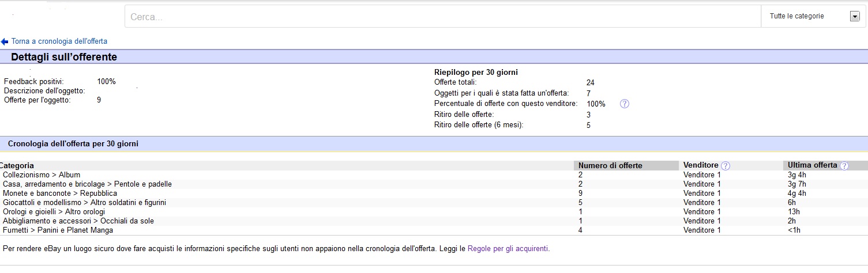Select the Collezionismo > Album row
This screenshot has height=273, width=868.
[434, 175]
